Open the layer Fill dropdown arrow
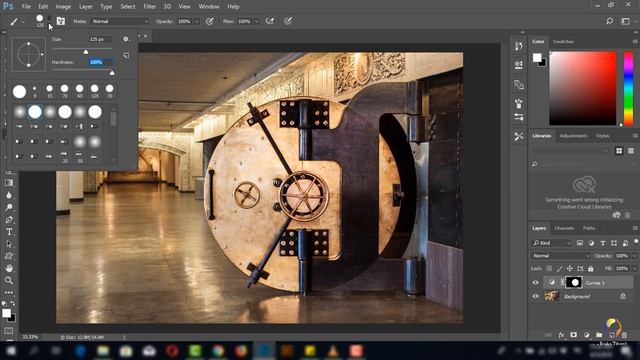640x360 pixels. point(635,269)
